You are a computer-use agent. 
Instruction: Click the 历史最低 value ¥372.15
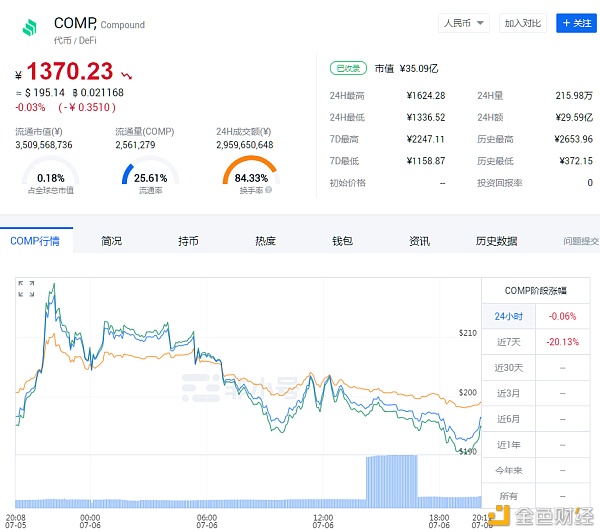[x=576, y=161]
